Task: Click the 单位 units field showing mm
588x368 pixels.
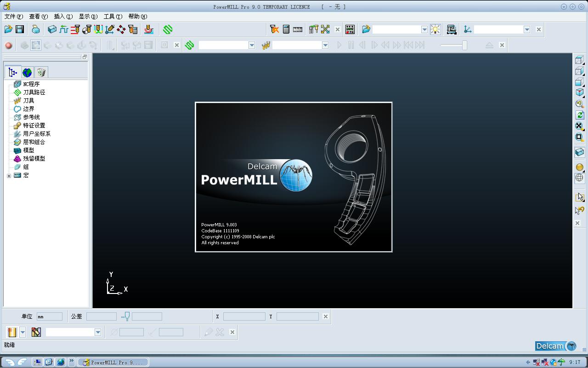Action: [50, 316]
